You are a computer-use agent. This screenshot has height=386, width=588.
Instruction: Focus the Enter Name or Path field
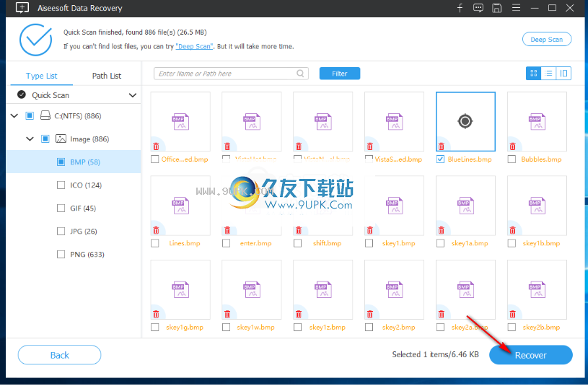pos(231,74)
